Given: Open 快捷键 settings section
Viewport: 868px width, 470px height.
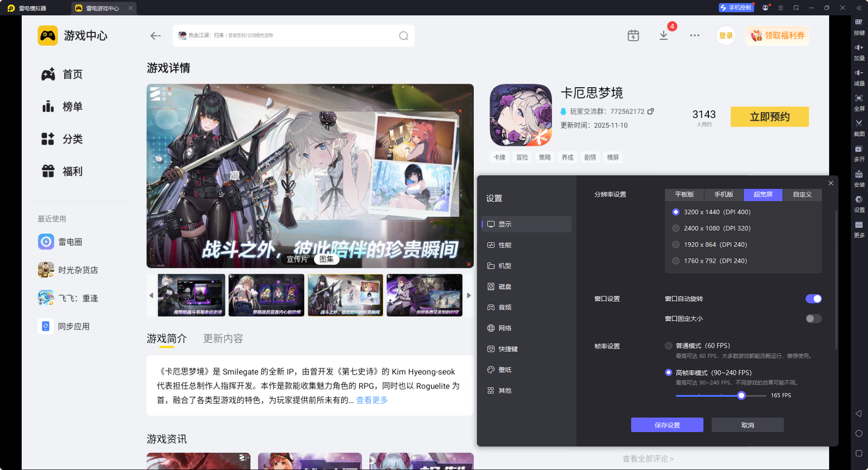Looking at the screenshot, I should click(527, 349).
